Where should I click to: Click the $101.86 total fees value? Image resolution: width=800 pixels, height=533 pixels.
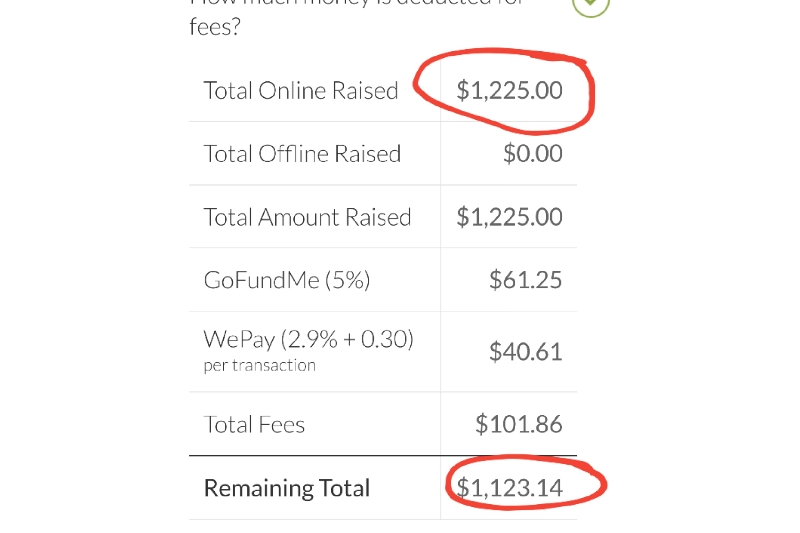(x=519, y=424)
